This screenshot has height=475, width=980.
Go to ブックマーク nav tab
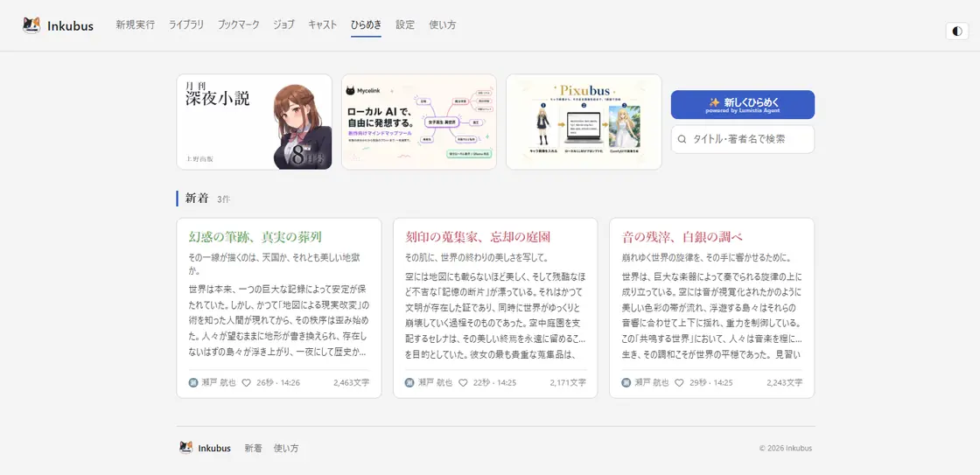click(239, 25)
